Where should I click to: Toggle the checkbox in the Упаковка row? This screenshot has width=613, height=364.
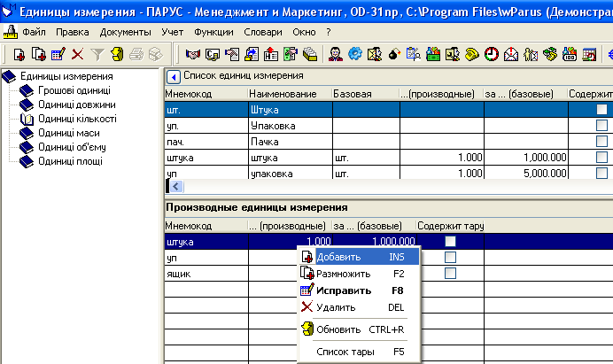point(601,126)
